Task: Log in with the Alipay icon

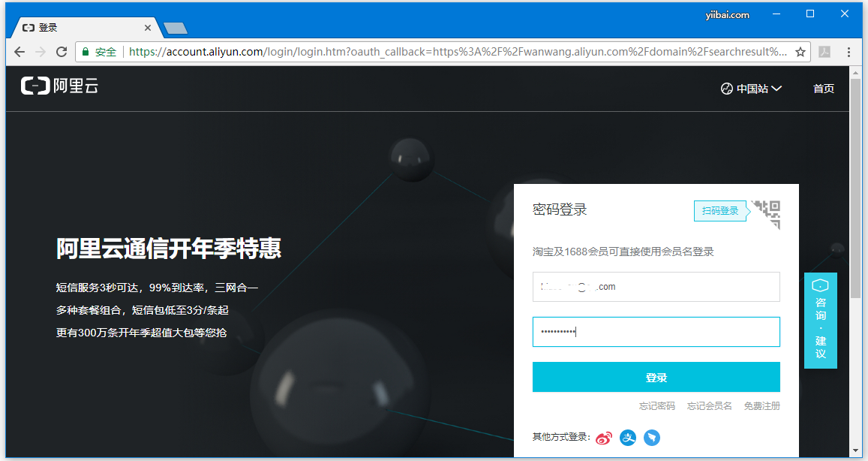Action: (x=628, y=438)
